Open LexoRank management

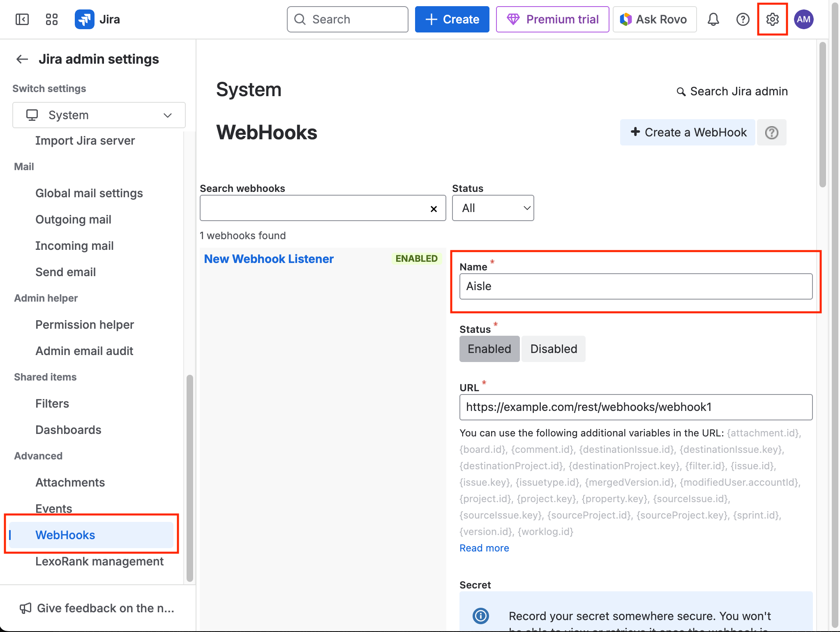point(99,561)
